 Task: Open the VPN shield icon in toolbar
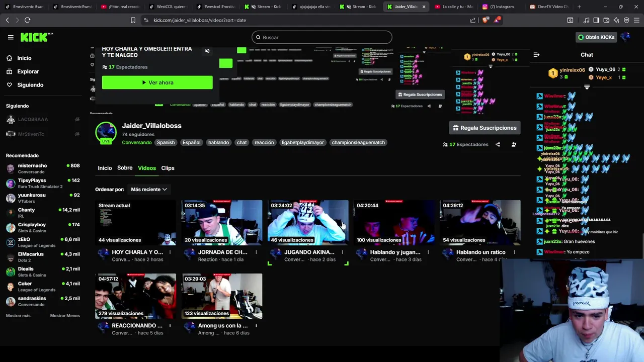(x=626, y=20)
